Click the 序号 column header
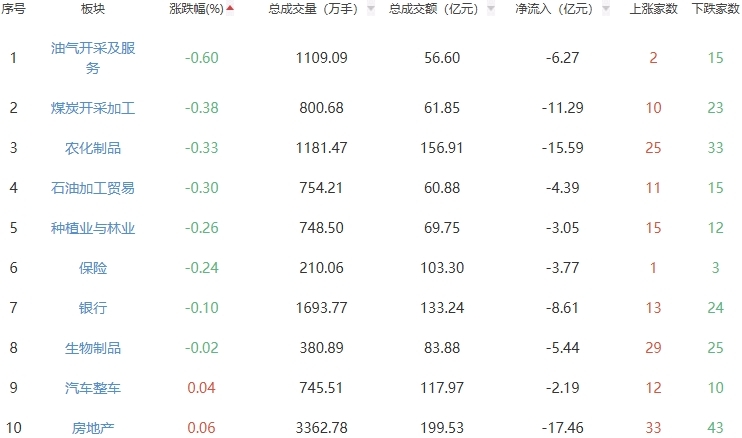 (x=14, y=9)
